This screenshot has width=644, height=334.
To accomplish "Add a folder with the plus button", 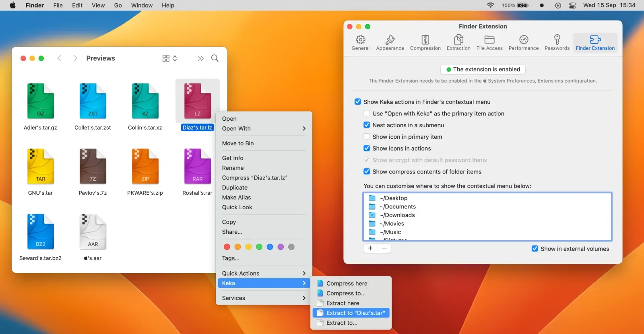I will click(x=370, y=248).
